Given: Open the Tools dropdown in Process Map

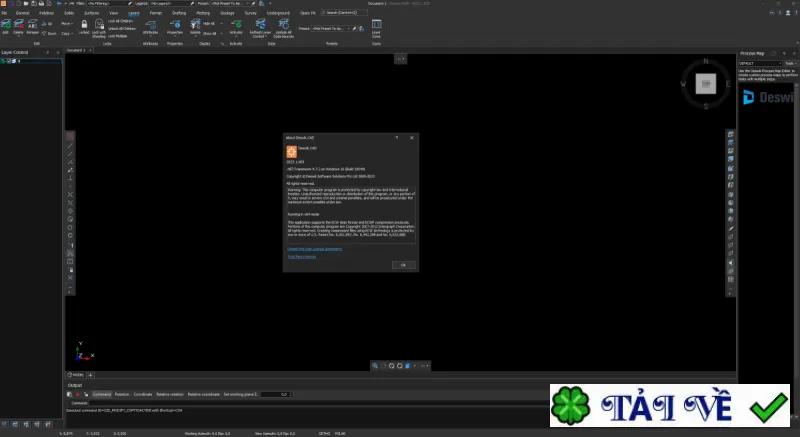Looking at the screenshot, I should 790,63.
